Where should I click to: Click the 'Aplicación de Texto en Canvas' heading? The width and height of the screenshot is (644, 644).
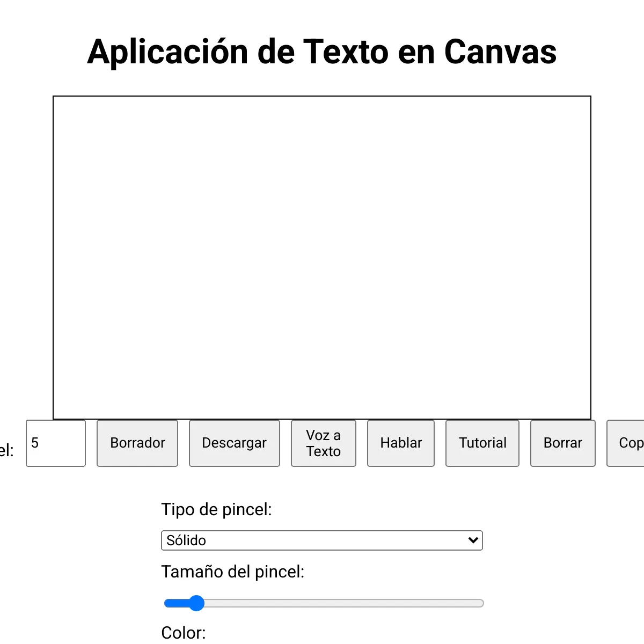[x=322, y=52]
